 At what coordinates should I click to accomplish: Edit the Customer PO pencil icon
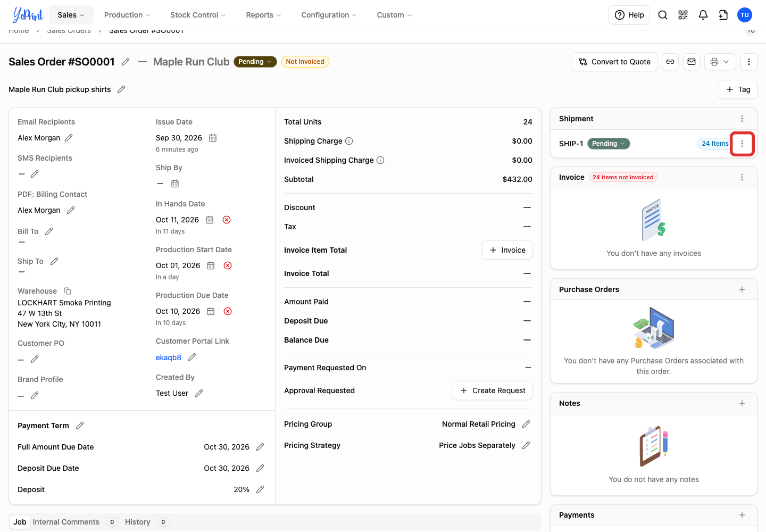click(35, 359)
